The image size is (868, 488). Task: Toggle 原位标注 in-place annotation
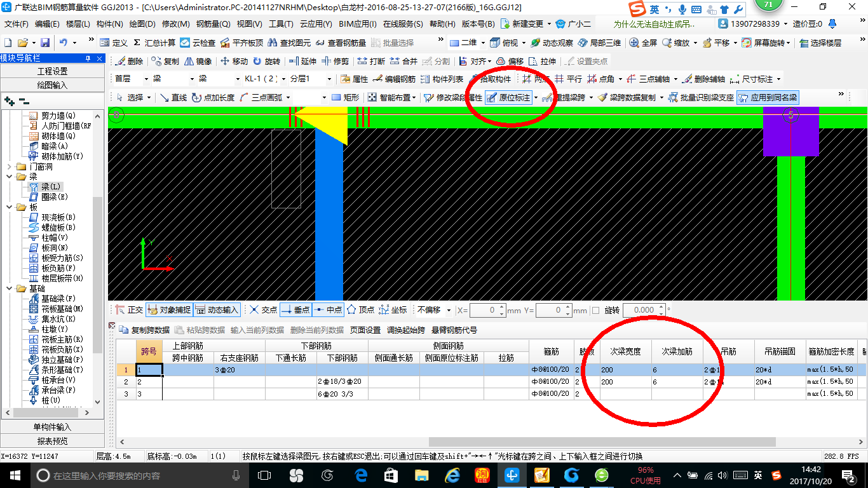coord(508,97)
